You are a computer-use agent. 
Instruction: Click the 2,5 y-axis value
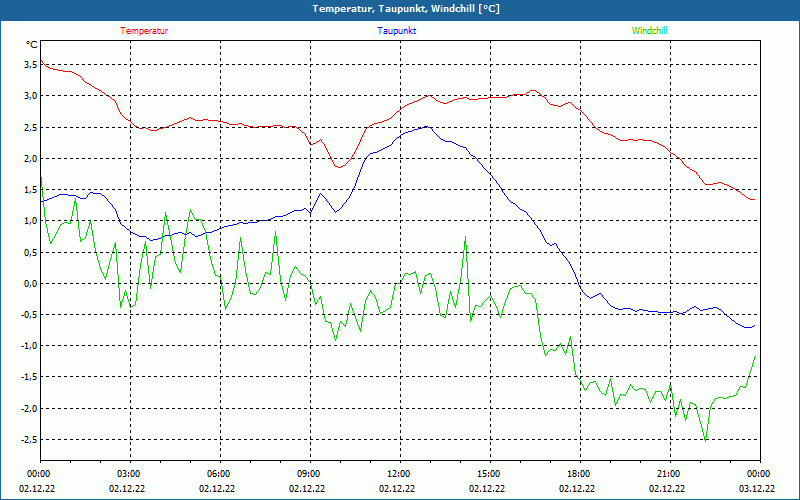click(x=30, y=127)
